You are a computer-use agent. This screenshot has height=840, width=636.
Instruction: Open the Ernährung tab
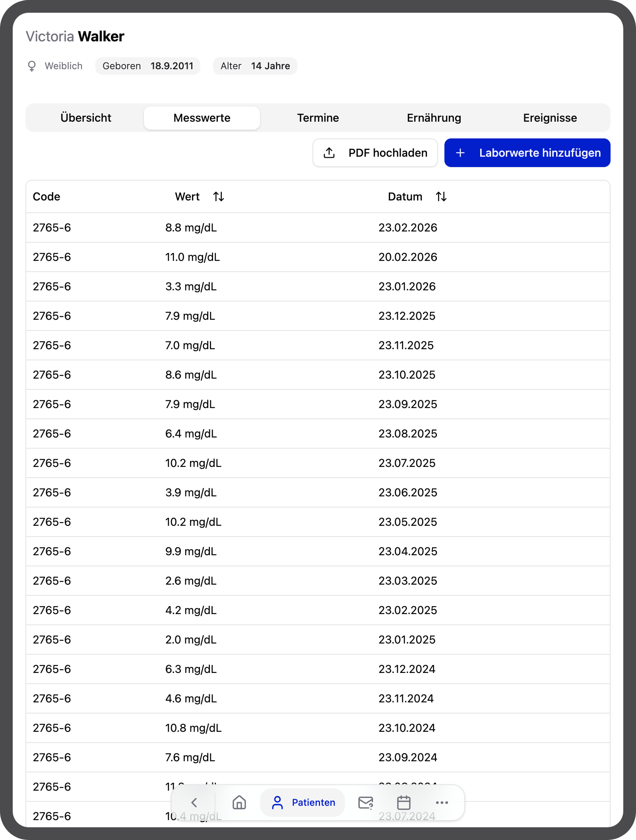point(434,118)
